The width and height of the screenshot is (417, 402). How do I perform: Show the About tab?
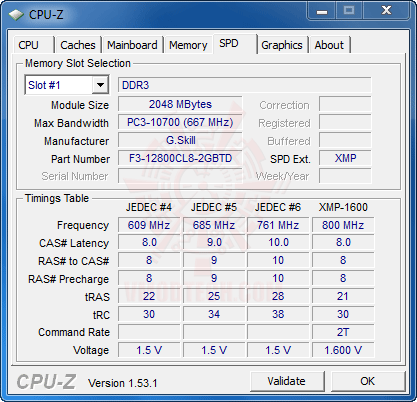tap(329, 45)
